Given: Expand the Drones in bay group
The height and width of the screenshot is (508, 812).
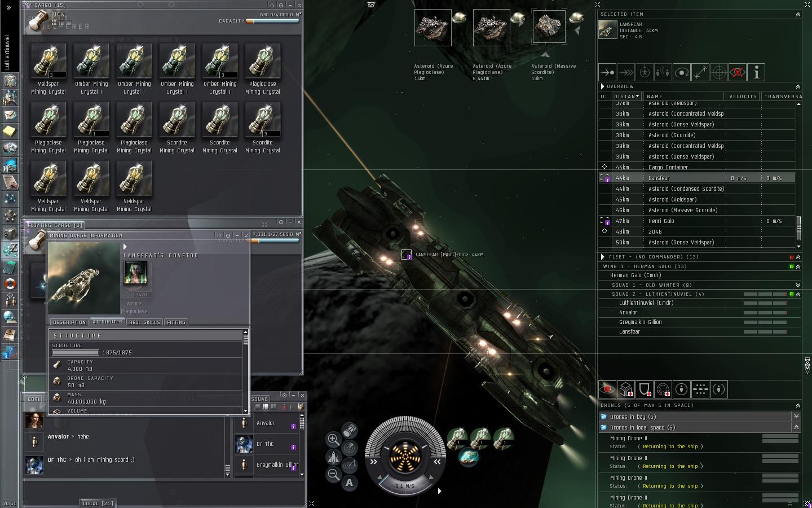Looking at the screenshot, I should point(796,417).
